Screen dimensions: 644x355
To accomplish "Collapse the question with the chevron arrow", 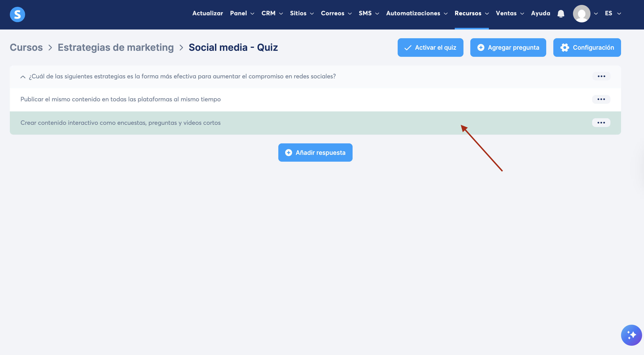I will point(23,77).
